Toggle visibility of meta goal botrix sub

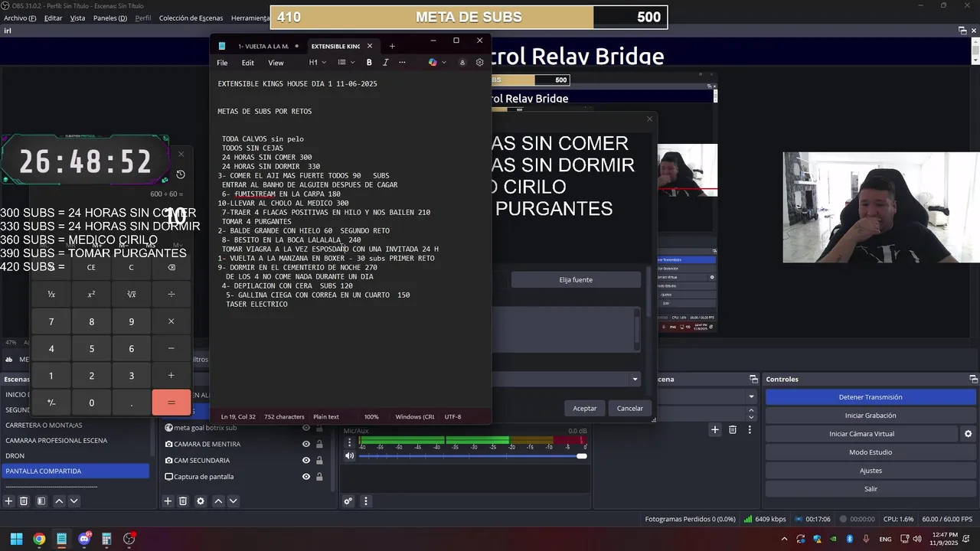306,428
